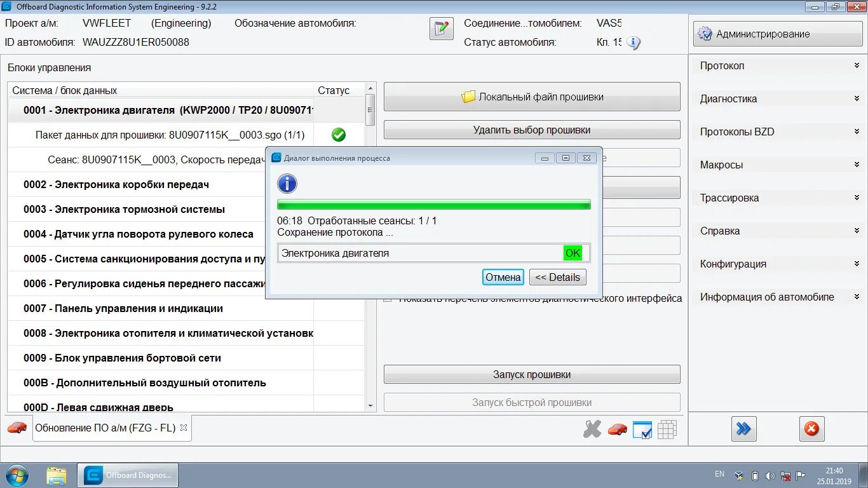Viewport: 868px width, 488px height.
Task: Click Запуск прошивки button
Action: pyautogui.click(x=532, y=374)
